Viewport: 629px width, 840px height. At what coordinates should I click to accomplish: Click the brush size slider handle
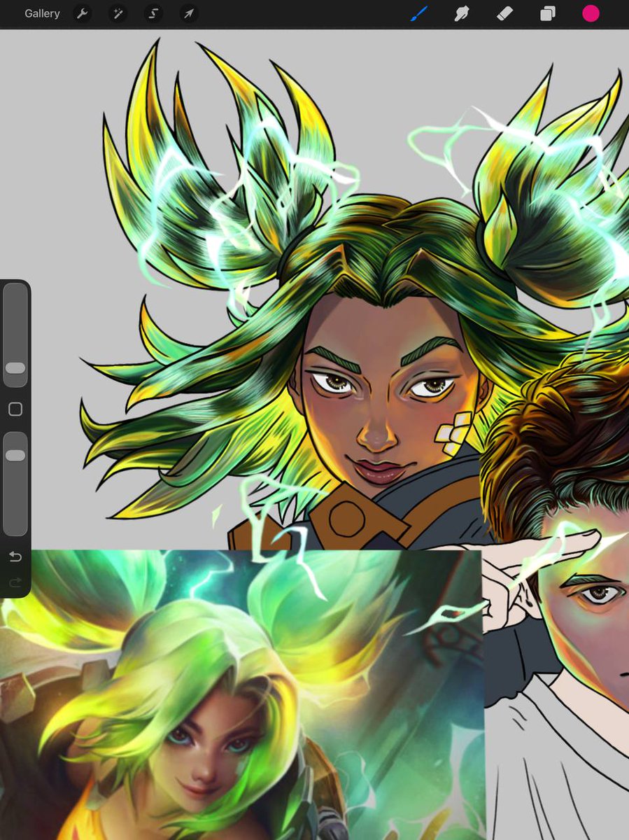coord(15,368)
